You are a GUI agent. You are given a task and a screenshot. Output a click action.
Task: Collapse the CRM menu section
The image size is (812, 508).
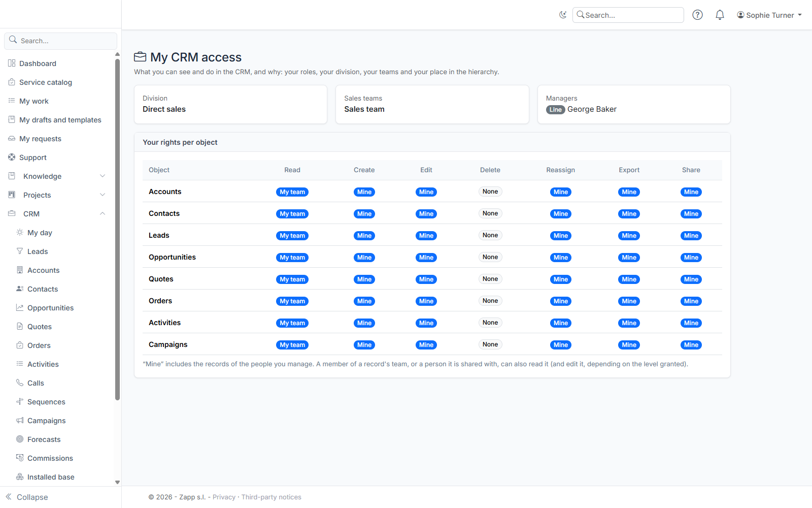tap(103, 214)
